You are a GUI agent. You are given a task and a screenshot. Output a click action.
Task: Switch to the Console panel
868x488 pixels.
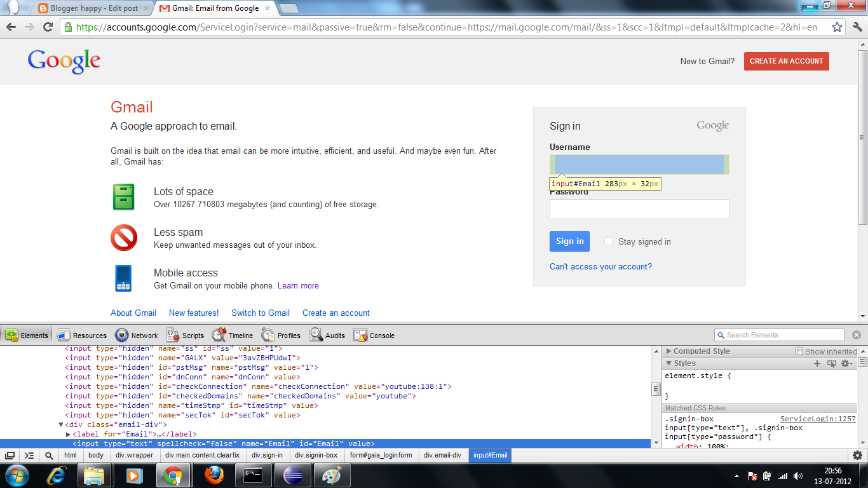click(x=374, y=335)
